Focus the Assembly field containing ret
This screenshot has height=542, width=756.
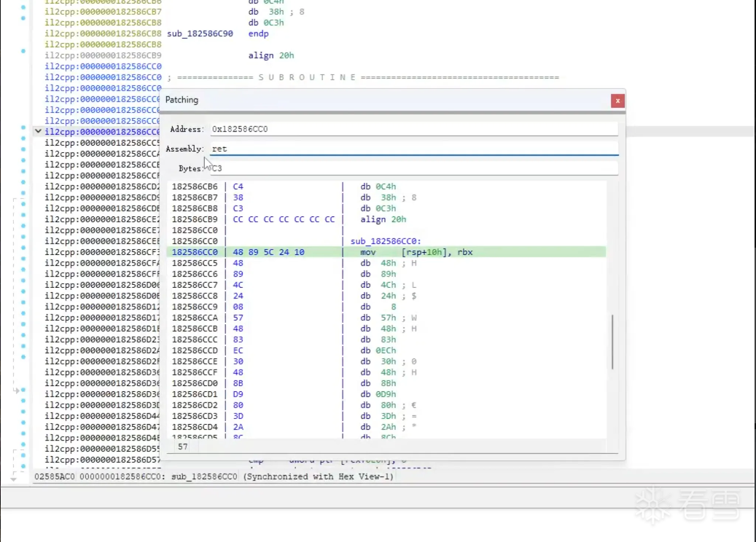coord(413,149)
